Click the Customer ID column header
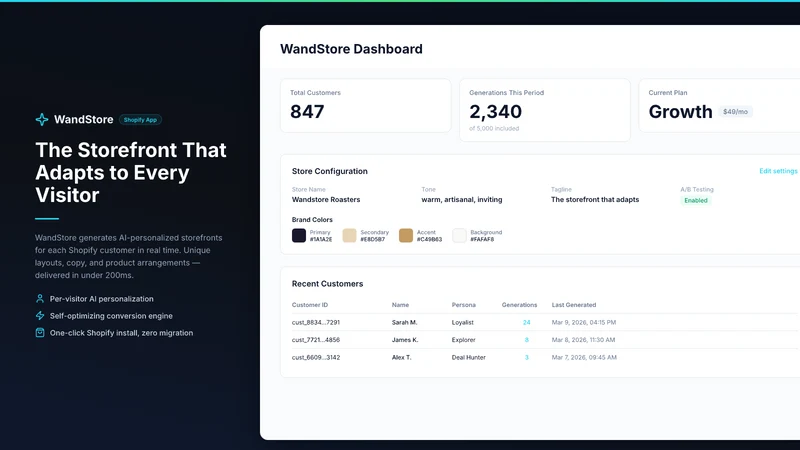Screen dimensions: 800x450 (310, 305)
